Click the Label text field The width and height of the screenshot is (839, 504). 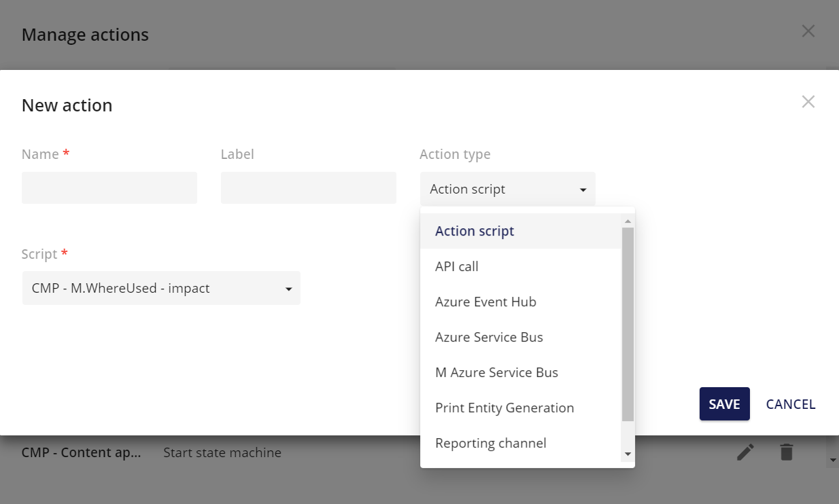(x=308, y=187)
